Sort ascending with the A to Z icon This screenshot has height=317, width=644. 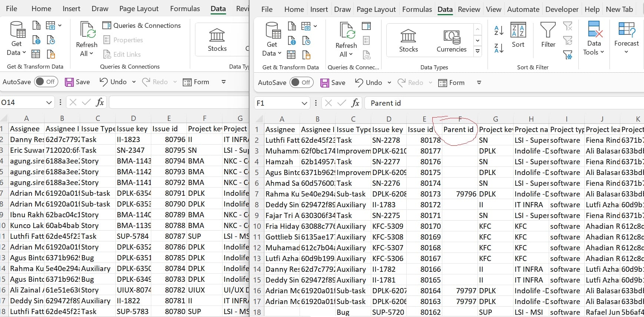pos(499,31)
